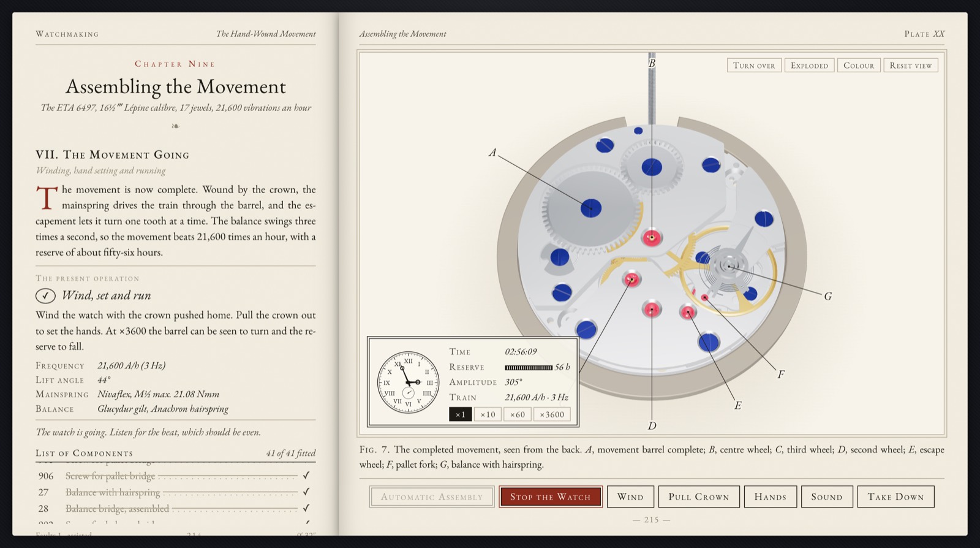Toggle the Colour option
The image size is (980, 548).
(x=859, y=66)
